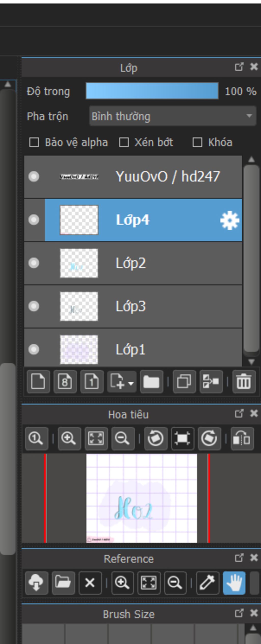Image resolution: width=261 pixels, height=644 pixels.
Task: Add a new color layer
Action: [x=38, y=382]
